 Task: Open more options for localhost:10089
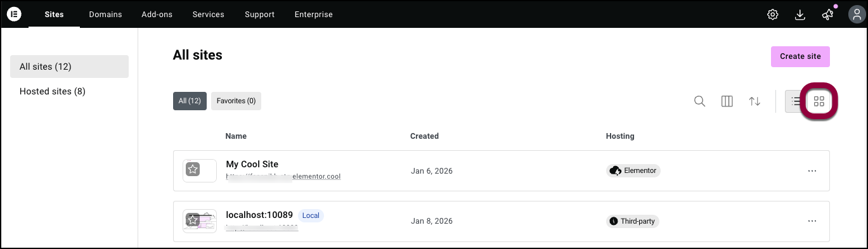click(x=812, y=221)
